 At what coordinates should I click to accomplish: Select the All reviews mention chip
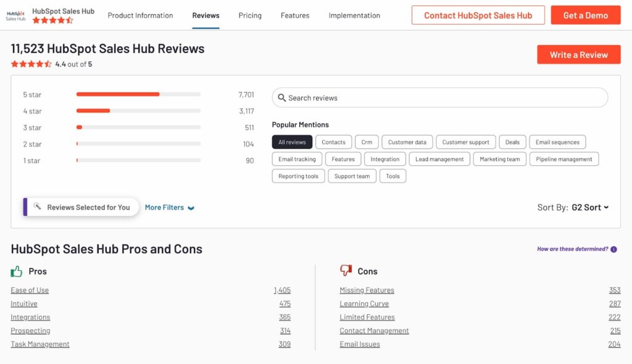(x=292, y=142)
